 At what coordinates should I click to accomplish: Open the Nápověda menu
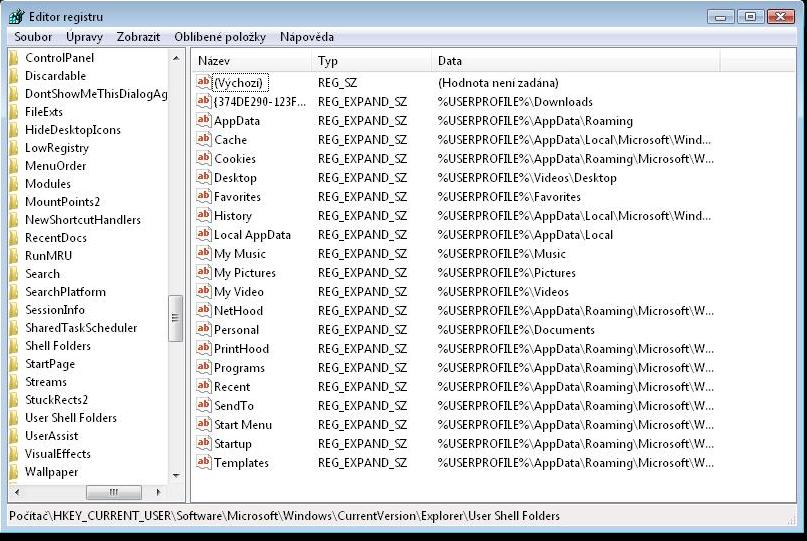[307, 37]
